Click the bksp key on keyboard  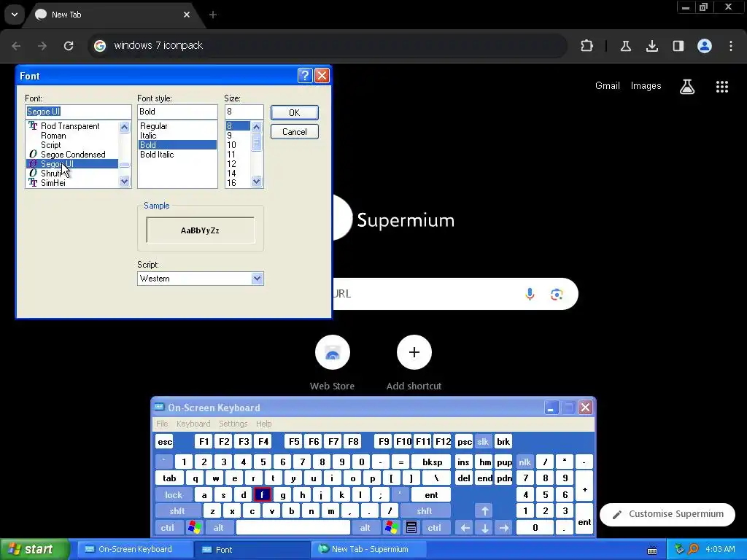coord(432,462)
